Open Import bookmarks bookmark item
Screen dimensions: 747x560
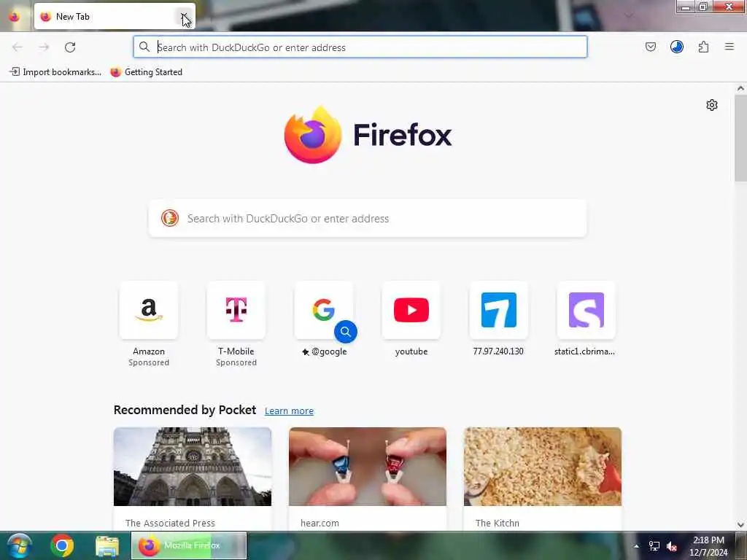click(55, 72)
